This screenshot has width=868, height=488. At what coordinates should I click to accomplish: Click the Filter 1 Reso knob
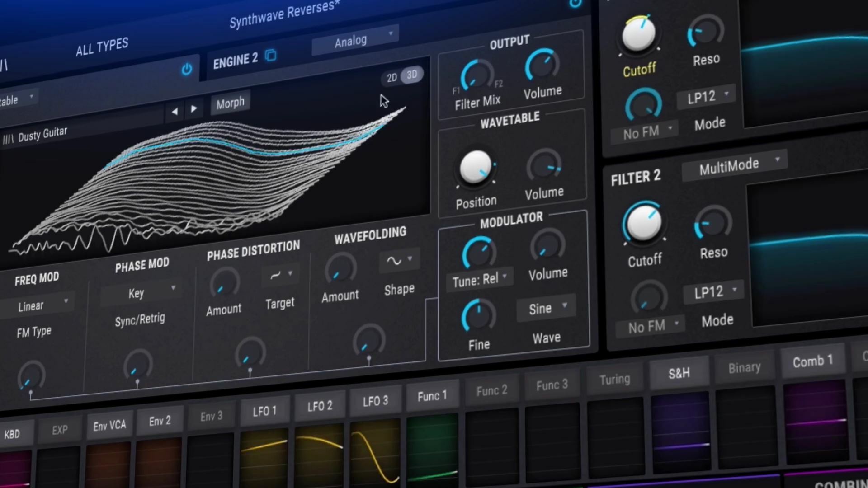[705, 32]
